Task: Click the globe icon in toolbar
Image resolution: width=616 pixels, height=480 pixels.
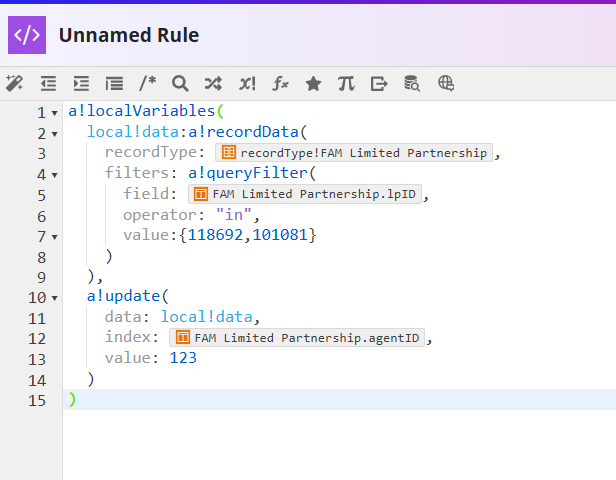Action: pyautogui.click(x=446, y=83)
